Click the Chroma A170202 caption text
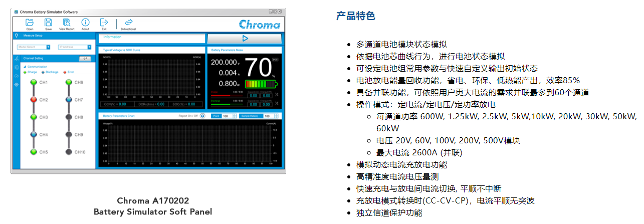The width and height of the screenshot is (644, 224). point(153,201)
